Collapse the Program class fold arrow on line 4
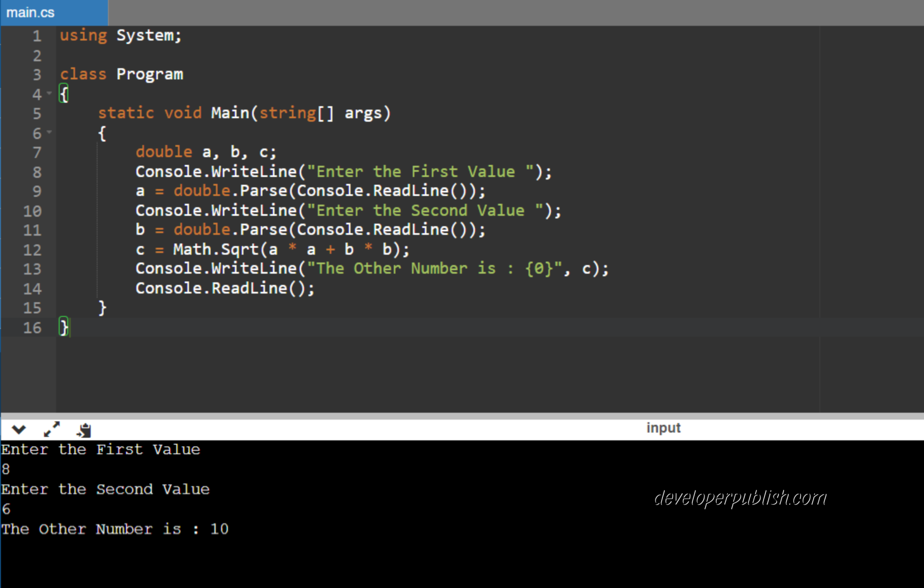This screenshot has height=588, width=924. point(49,94)
